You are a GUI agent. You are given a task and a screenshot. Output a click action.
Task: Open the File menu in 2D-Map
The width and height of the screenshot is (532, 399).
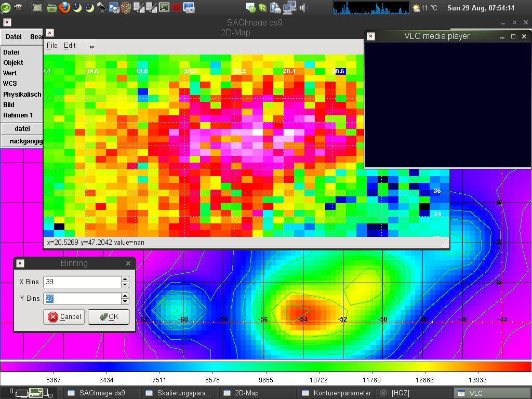tap(52, 46)
